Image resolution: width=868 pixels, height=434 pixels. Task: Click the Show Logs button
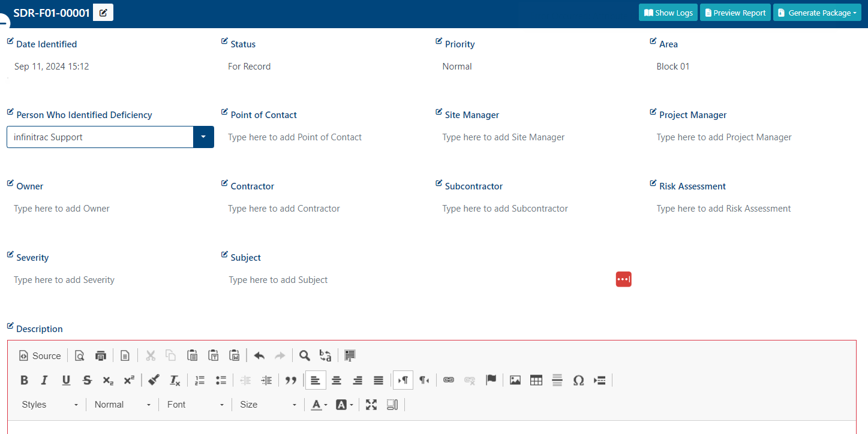(x=668, y=13)
